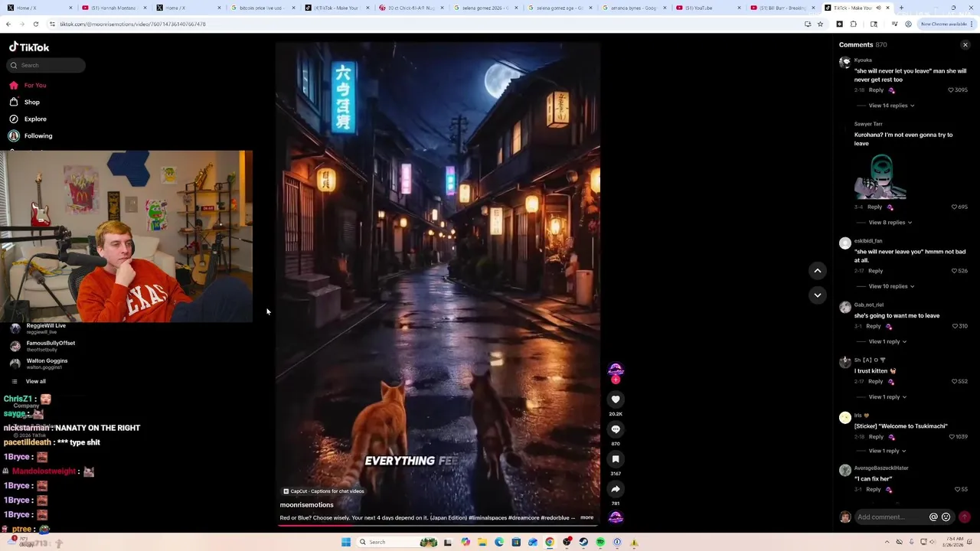980x551 pixels.
Task: Open the Following feed
Action: tap(31, 135)
